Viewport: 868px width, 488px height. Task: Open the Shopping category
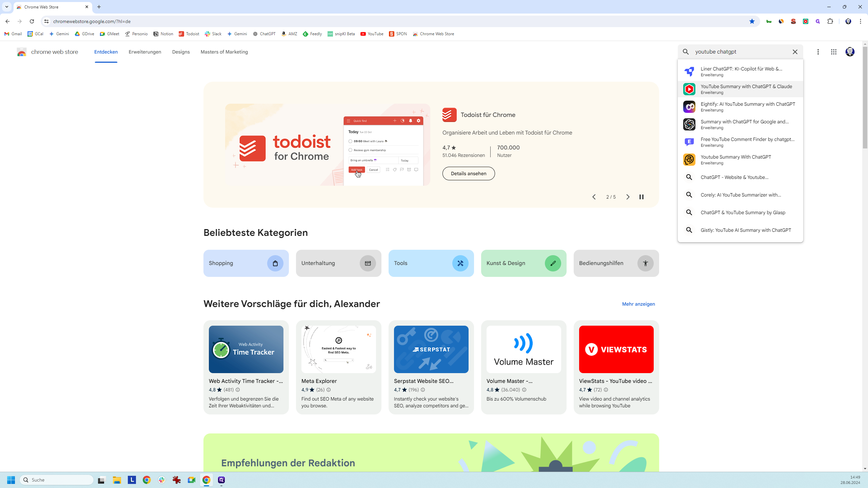tap(246, 263)
